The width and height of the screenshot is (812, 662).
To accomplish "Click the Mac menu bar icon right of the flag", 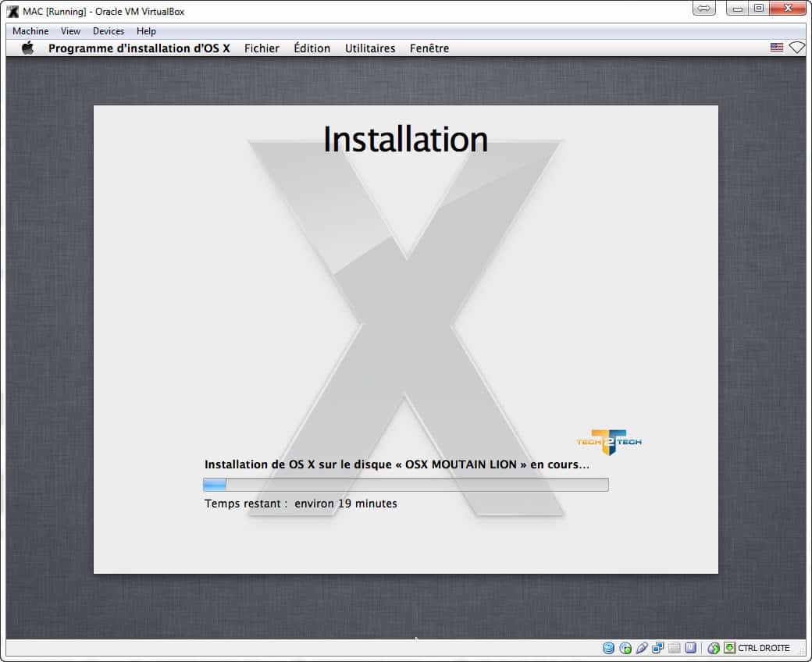I will [797, 48].
